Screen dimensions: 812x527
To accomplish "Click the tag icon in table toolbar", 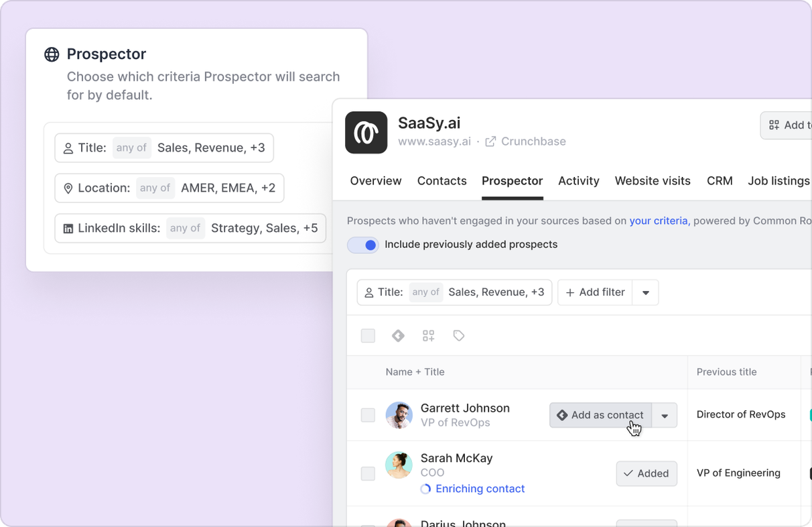I will pos(459,336).
